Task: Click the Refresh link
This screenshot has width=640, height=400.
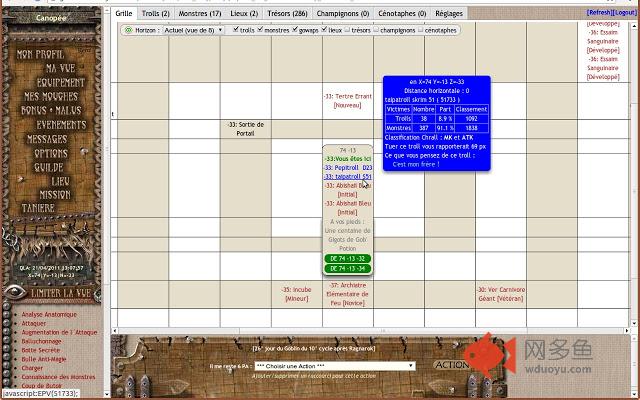Action: click(599, 13)
